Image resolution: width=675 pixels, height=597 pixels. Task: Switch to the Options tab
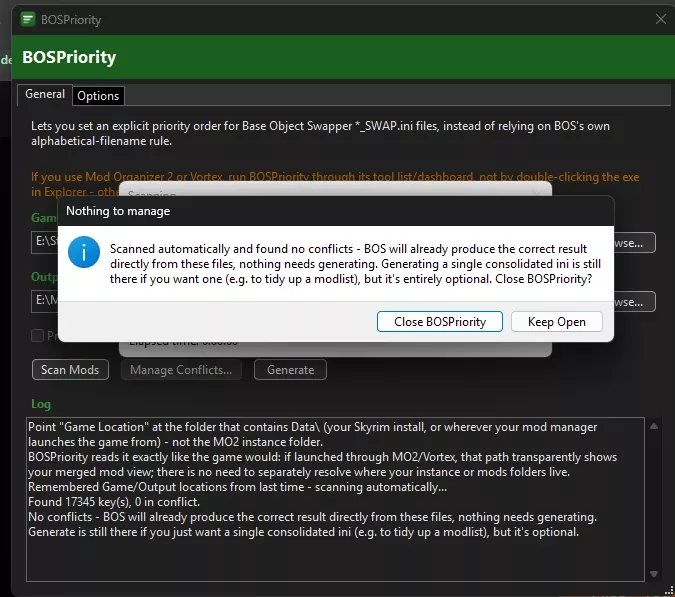tap(98, 96)
